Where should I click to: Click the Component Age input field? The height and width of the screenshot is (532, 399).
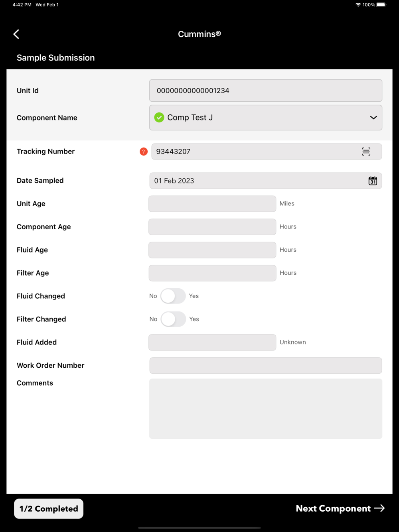click(212, 227)
